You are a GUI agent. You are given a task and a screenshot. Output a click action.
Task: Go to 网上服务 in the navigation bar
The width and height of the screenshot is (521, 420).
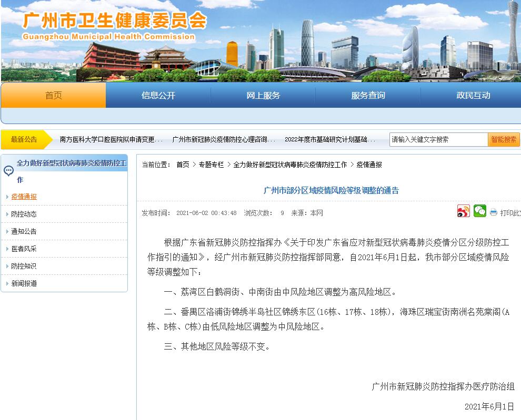pyautogui.click(x=263, y=96)
